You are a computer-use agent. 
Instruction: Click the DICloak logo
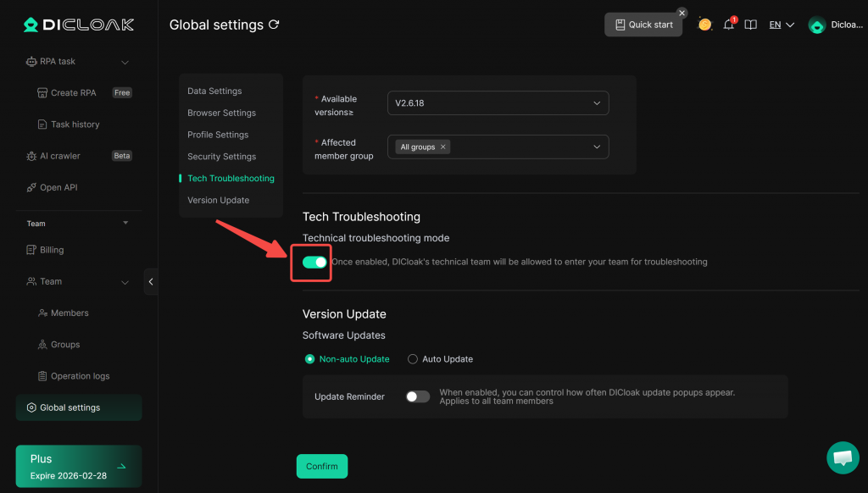point(79,25)
